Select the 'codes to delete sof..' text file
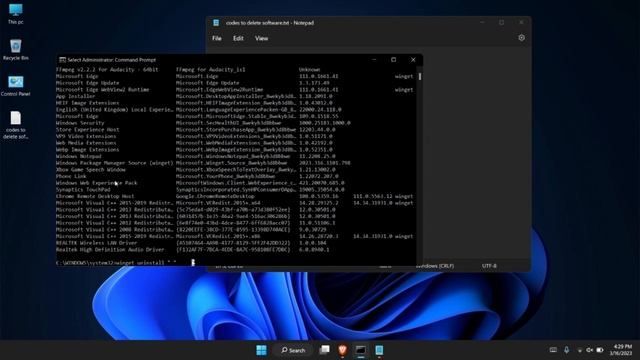The width and height of the screenshot is (640, 360). click(x=16, y=125)
